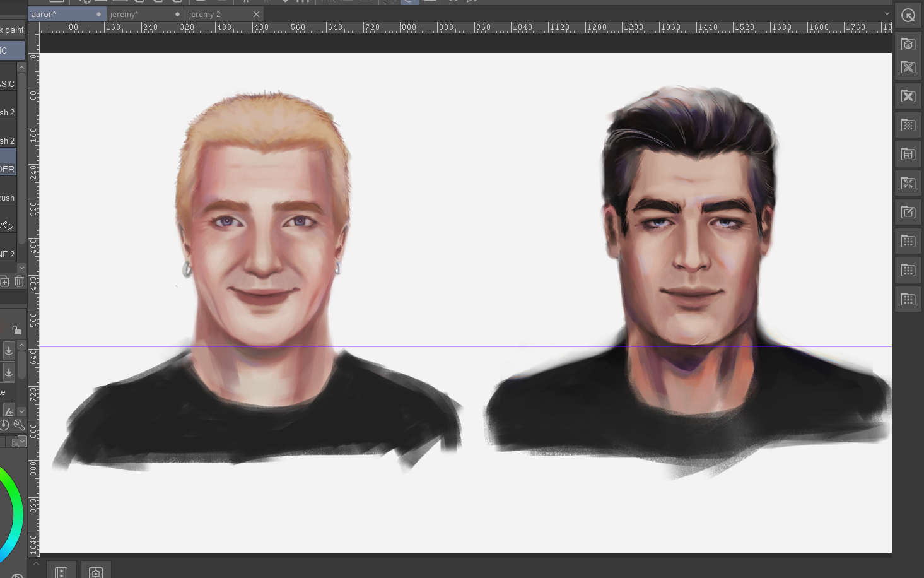924x578 pixels.
Task: Switch to the jeremy* canvas tab
Action: tap(124, 14)
